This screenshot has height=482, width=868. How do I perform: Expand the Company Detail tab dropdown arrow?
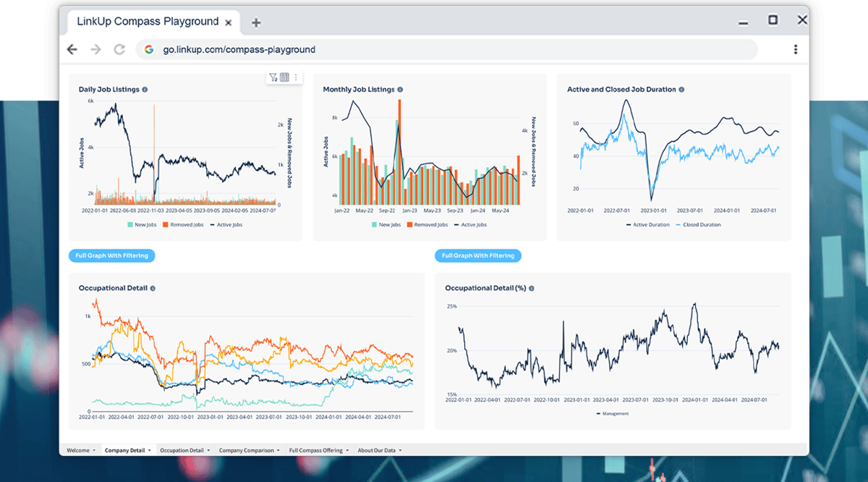pos(149,451)
